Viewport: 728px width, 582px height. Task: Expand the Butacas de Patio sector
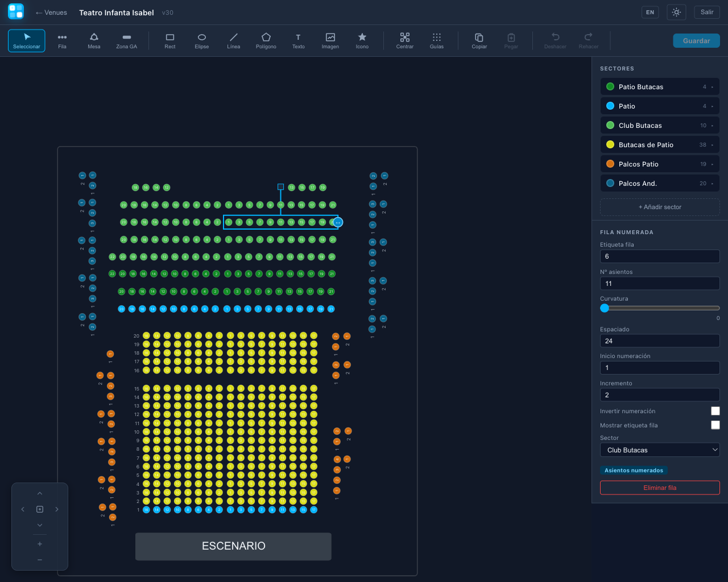712,145
